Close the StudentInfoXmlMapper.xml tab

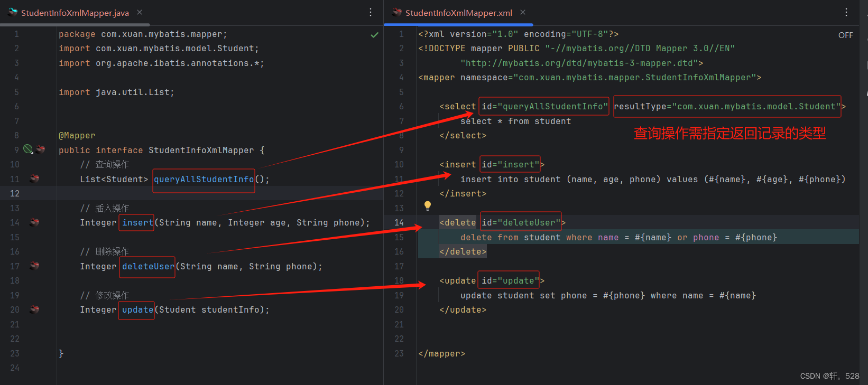(x=523, y=12)
